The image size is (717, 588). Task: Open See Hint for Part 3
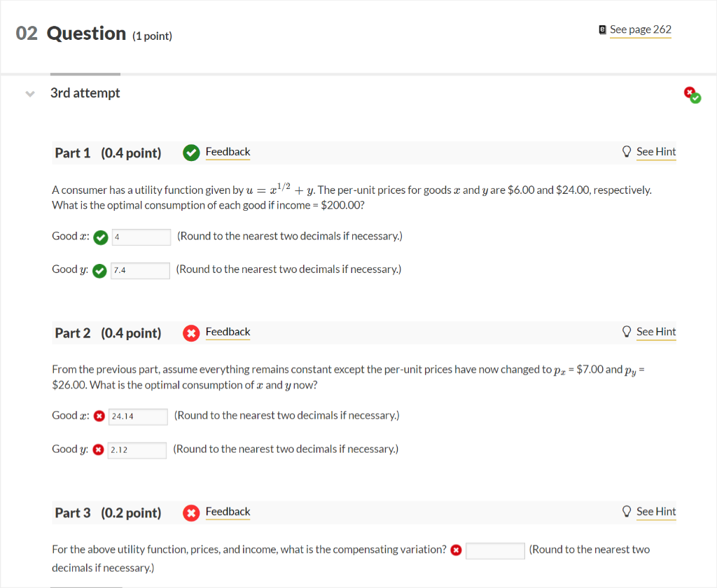pyautogui.click(x=656, y=512)
